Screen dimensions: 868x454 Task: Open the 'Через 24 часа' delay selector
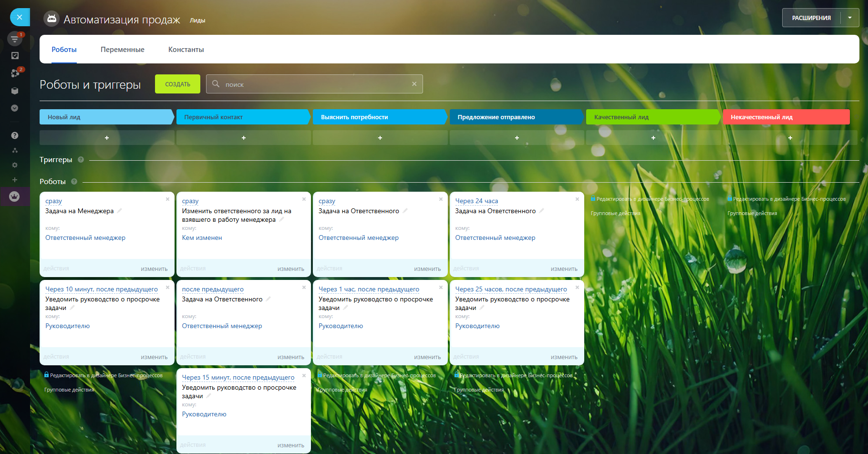[476, 201]
